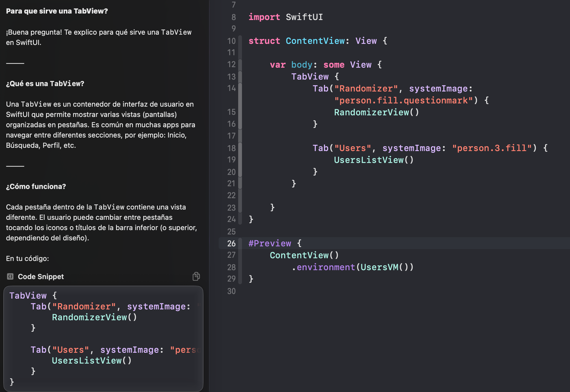This screenshot has height=392, width=570.
Task: Click '.environment' modifier on line 28
Action: 323,267
